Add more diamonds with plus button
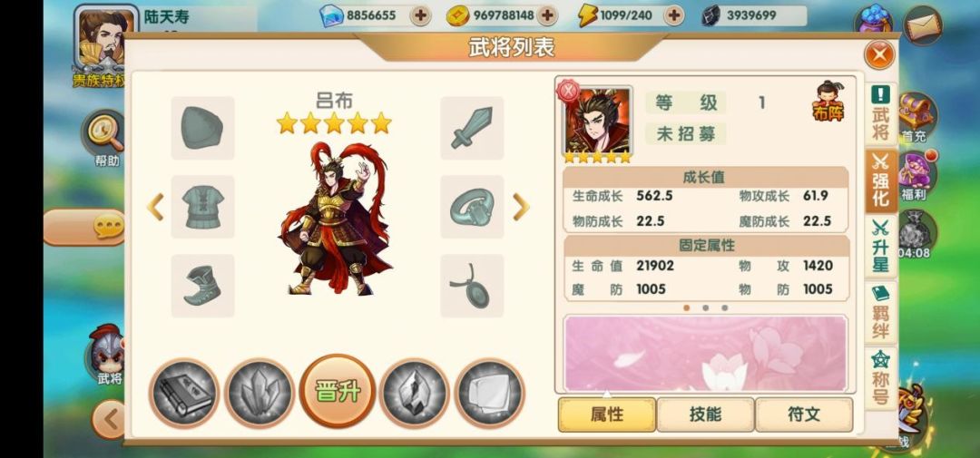 click(421, 15)
